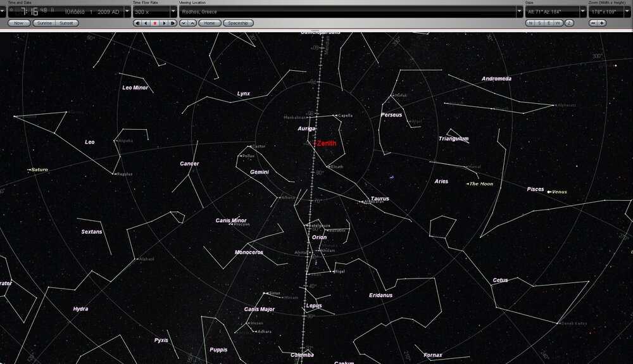Click the up arrow button beside Home
Image resolution: width=633 pixels, height=364 pixels.
click(192, 23)
